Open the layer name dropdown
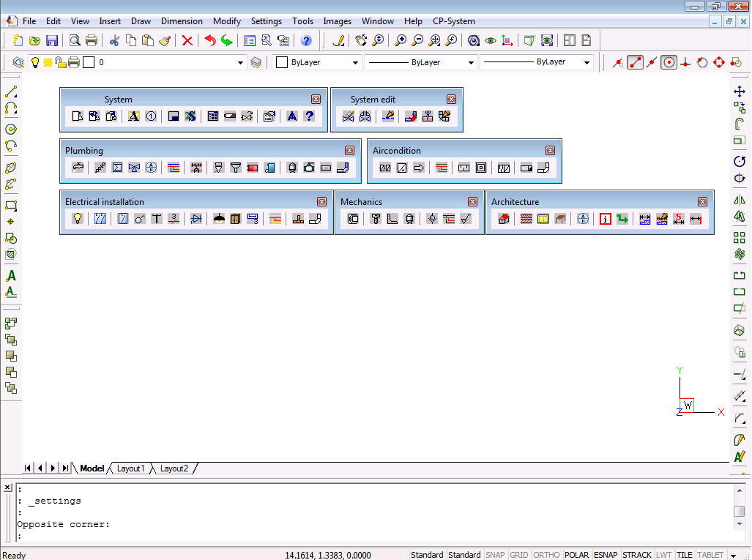The height and width of the screenshot is (560, 752). [240, 62]
